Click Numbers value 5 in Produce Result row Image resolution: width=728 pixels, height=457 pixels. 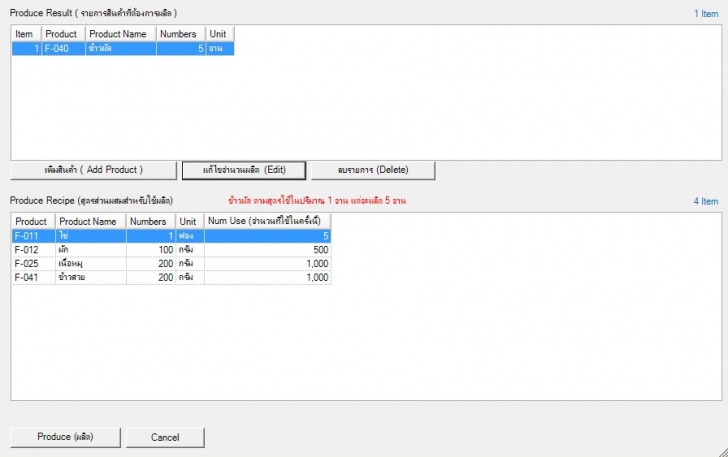pos(181,48)
